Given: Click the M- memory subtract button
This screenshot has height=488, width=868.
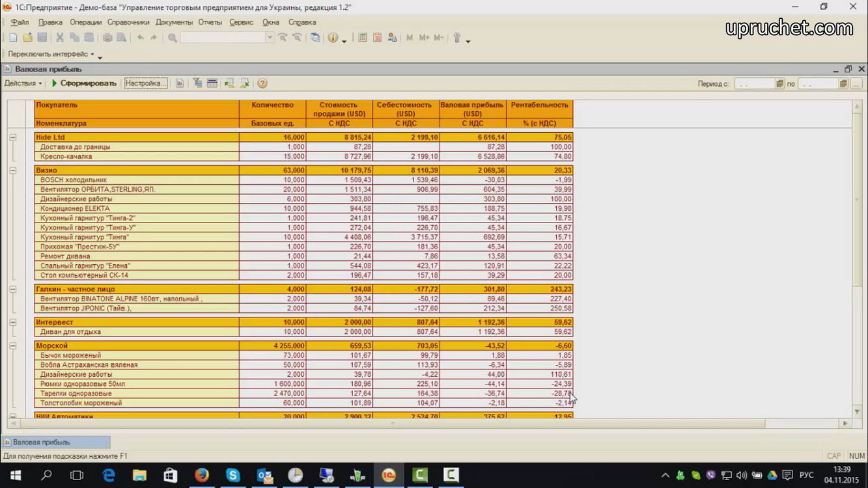Looking at the screenshot, I should coord(439,38).
